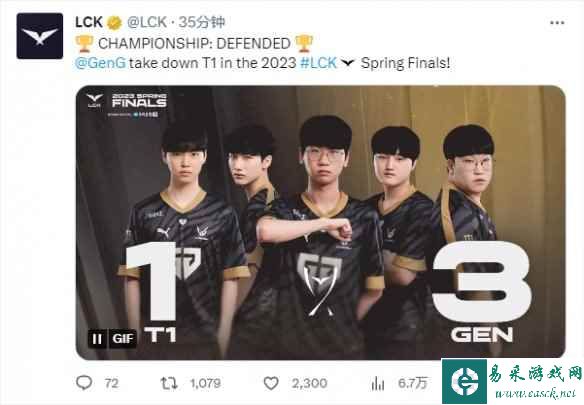Open the @LCK handle link
This screenshot has height=405, width=584.
coord(147,22)
